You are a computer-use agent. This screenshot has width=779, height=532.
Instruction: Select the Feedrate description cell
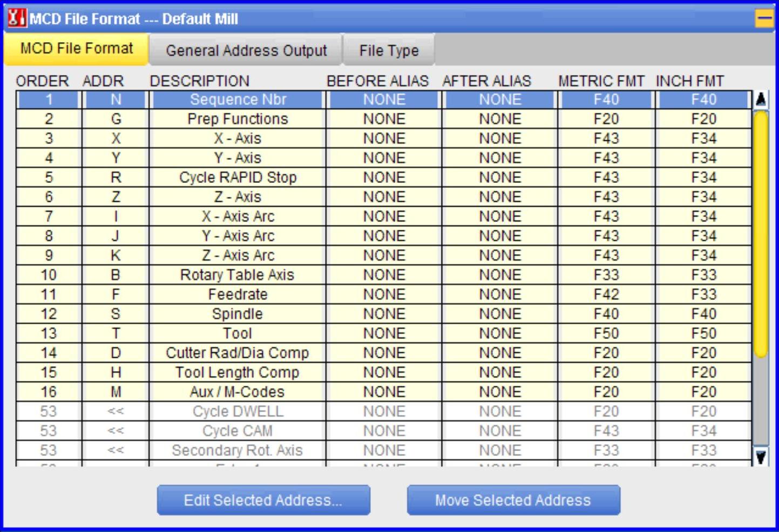pos(238,295)
